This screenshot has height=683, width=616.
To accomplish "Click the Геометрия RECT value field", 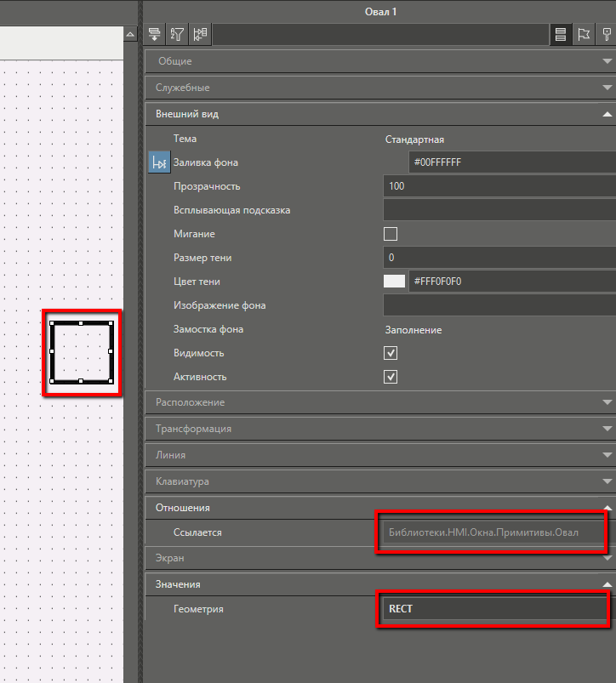I will pos(493,608).
